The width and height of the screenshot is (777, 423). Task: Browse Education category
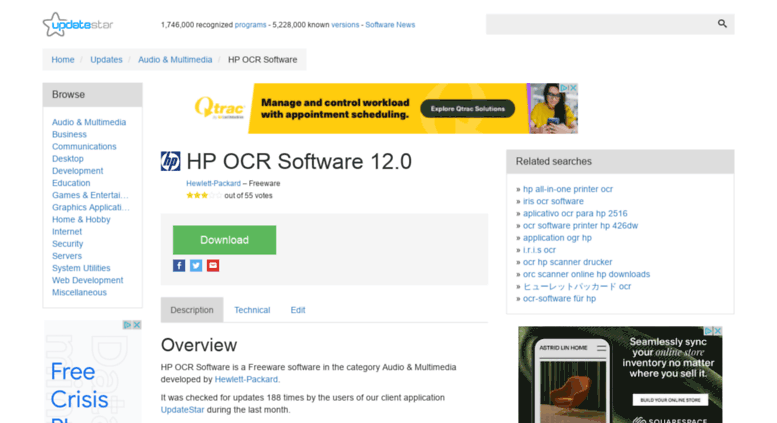[71, 183]
